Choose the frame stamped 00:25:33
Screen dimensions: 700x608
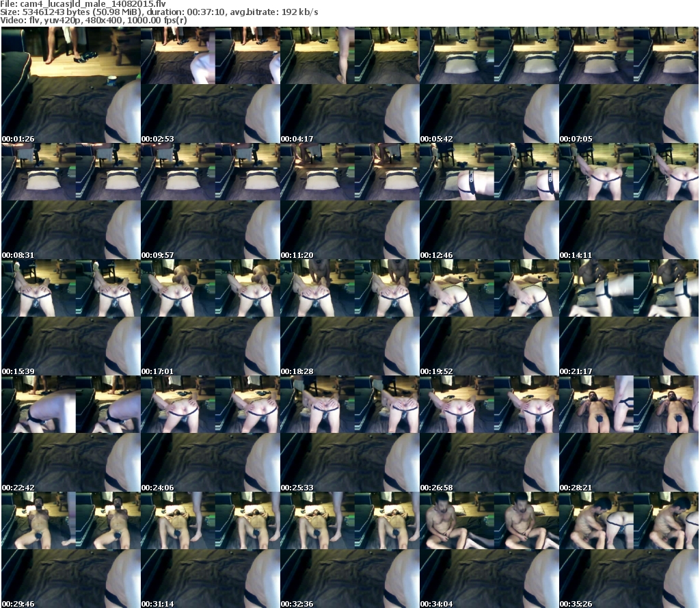(x=349, y=434)
